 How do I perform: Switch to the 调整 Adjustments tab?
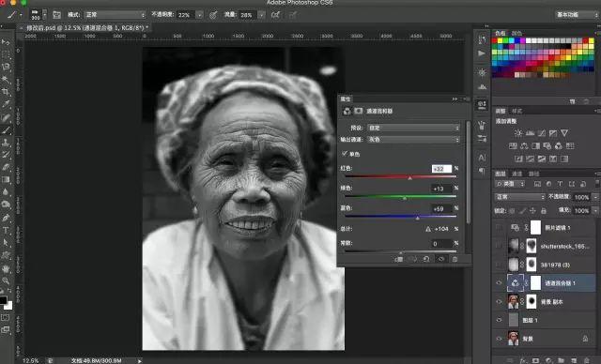click(x=501, y=111)
